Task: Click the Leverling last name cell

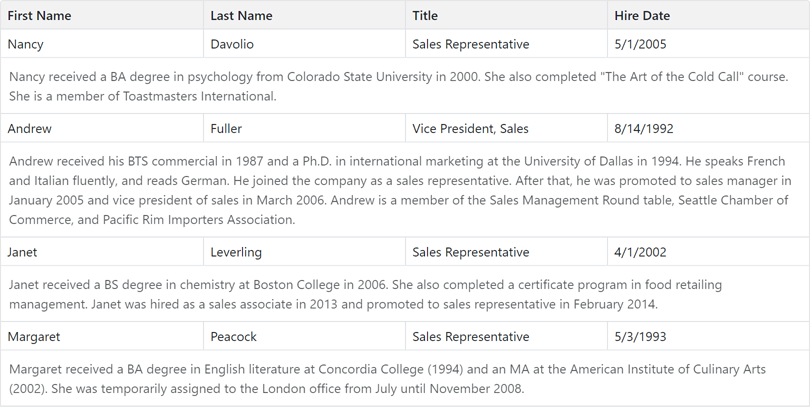Action: tap(236, 252)
